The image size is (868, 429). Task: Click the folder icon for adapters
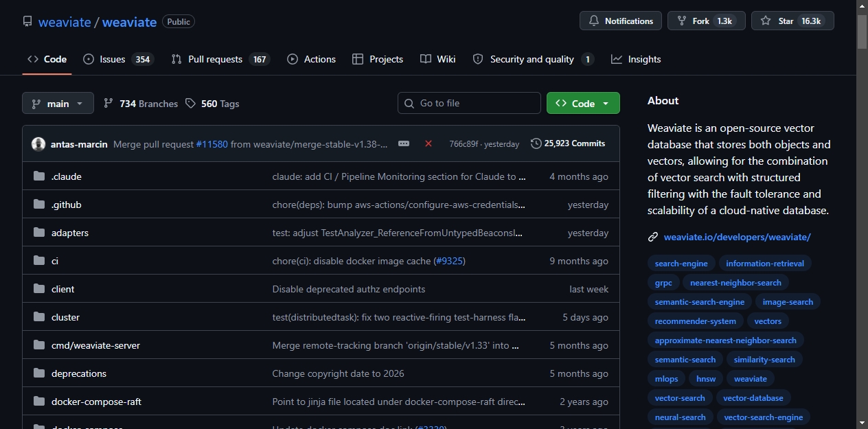coord(39,233)
